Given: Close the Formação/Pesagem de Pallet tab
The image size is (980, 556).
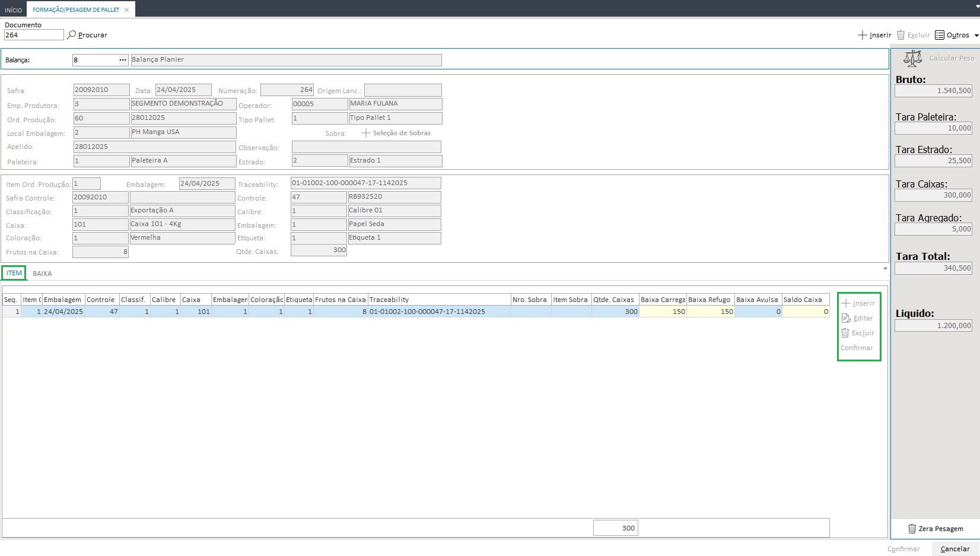Looking at the screenshot, I should [126, 10].
